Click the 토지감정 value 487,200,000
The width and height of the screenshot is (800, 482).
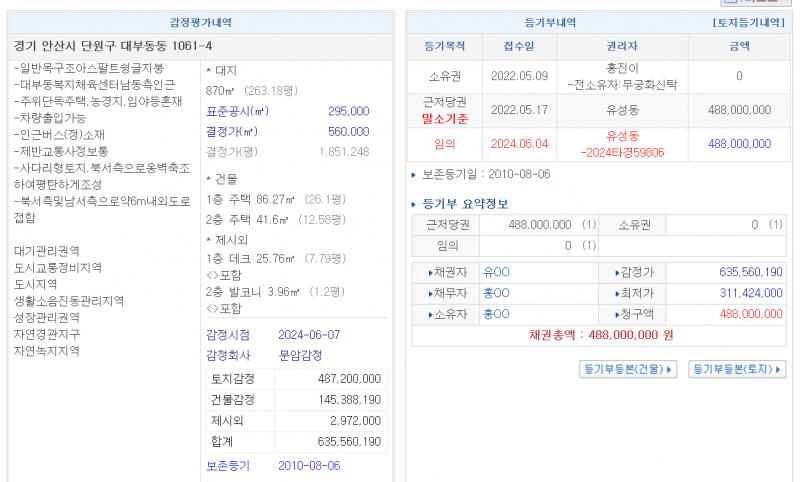pyautogui.click(x=349, y=379)
